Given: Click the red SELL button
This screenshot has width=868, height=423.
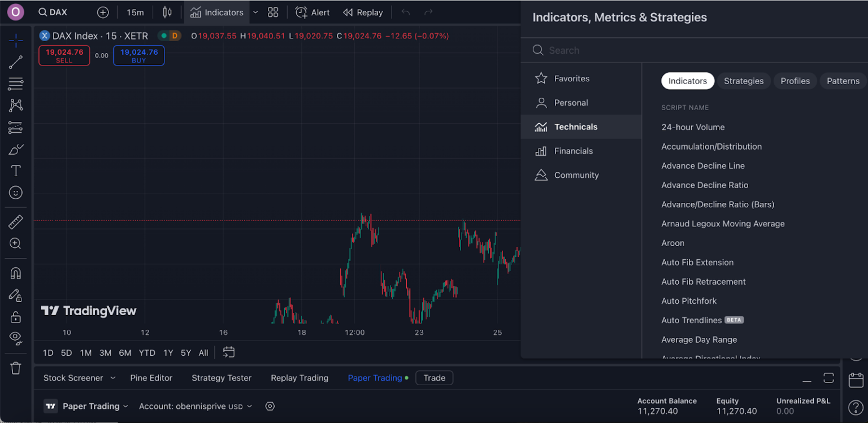Looking at the screenshot, I should coord(64,55).
